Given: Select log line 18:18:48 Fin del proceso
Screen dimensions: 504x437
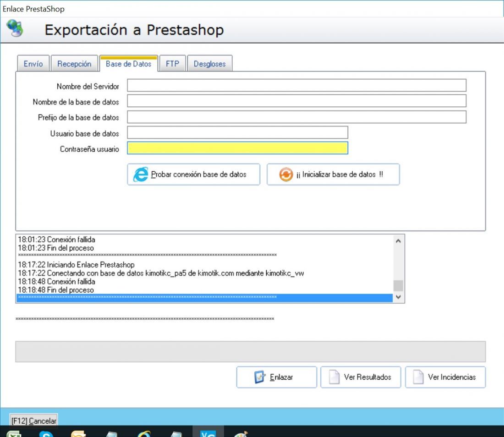Looking at the screenshot, I should pyautogui.click(x=56, y=290).
